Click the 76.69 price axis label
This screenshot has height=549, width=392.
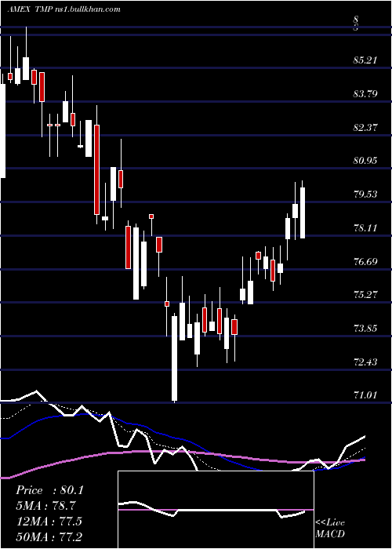click(x=365, y=261)
